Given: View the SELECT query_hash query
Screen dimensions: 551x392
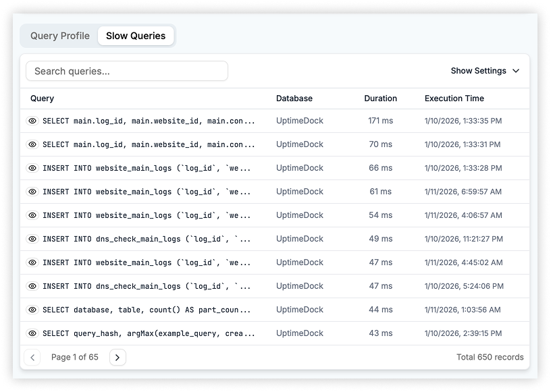Looking at the screenshot, I should [32, 333].
